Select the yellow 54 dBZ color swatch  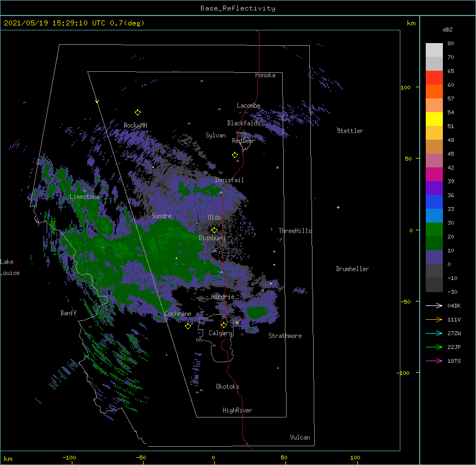(x=434, y=119)
